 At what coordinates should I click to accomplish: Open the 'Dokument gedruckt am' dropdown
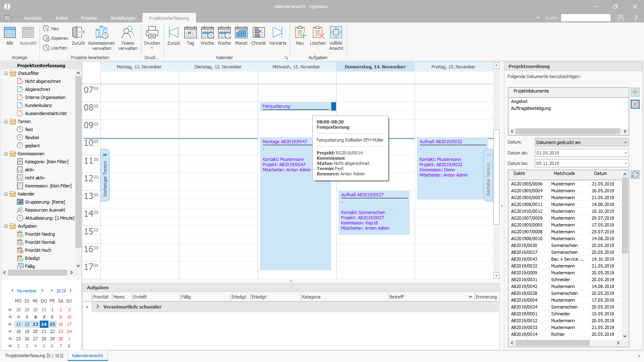click(x=582, y=142)
